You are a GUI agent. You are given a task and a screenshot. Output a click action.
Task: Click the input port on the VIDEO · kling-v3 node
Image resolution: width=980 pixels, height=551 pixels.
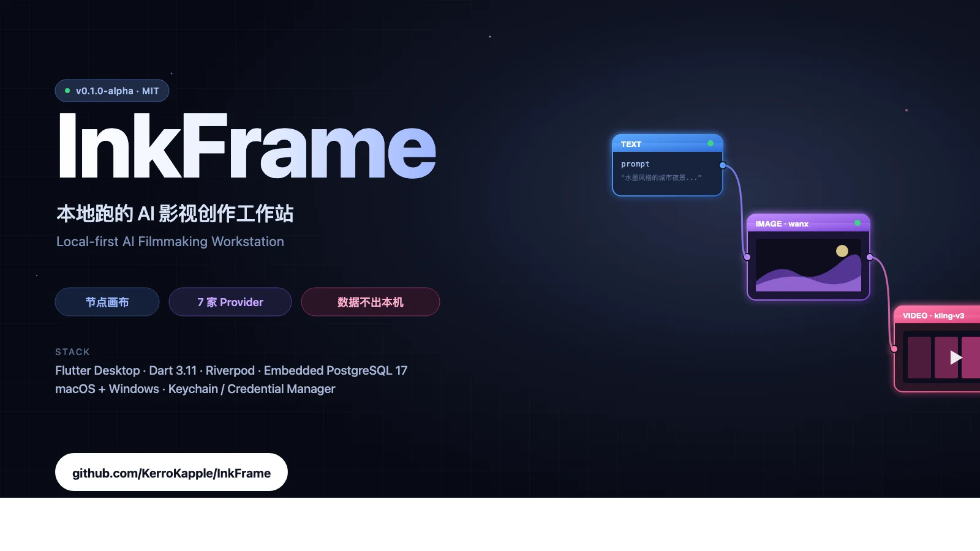[894, 349]
